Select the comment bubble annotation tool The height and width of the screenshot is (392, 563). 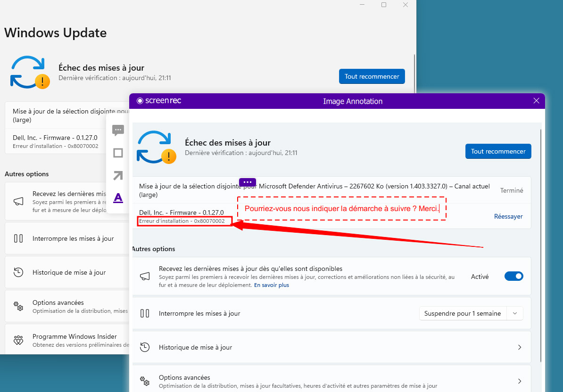(118, 131)
